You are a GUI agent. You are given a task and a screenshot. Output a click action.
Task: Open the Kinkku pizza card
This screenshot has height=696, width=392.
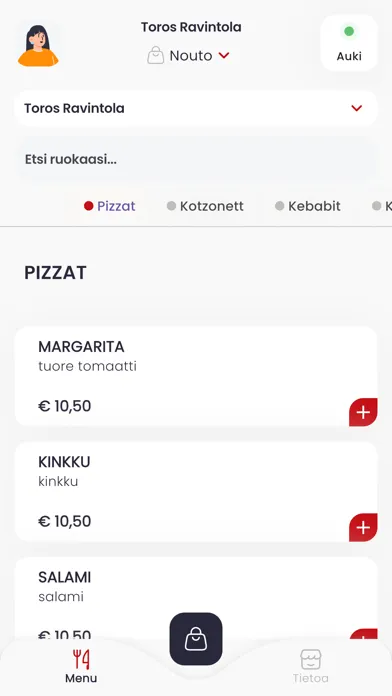tap(196, 491)
